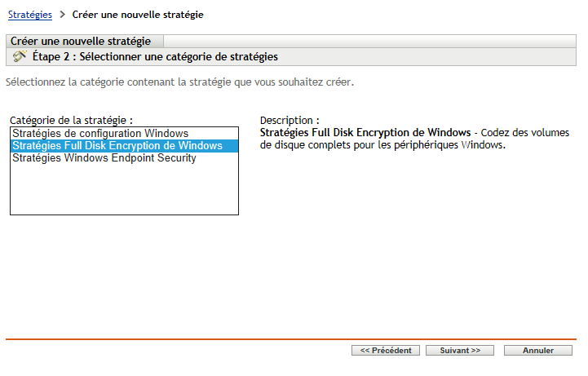Click the current breadcrumb 'Créer une nouvelle stratégie'
This screenshot has height=376, width=588.
(138, 15)
